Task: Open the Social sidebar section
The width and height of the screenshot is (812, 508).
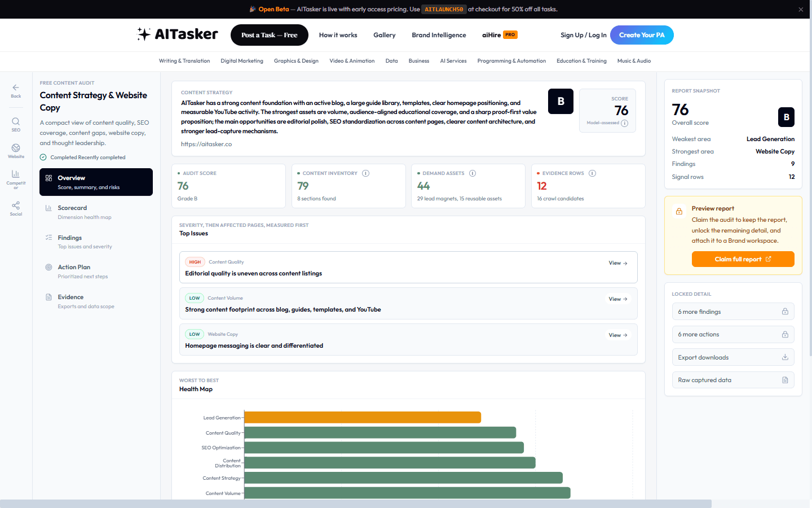Action: [16, 209]
